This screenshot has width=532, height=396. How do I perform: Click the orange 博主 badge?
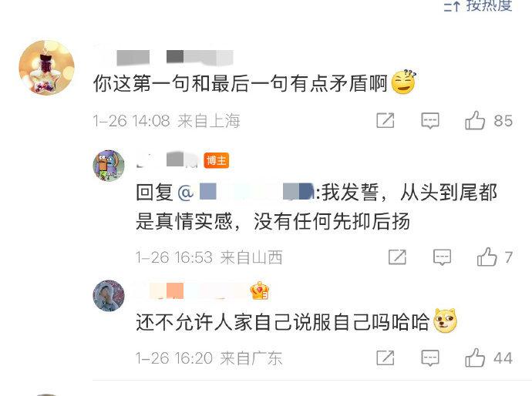(216, 160)
